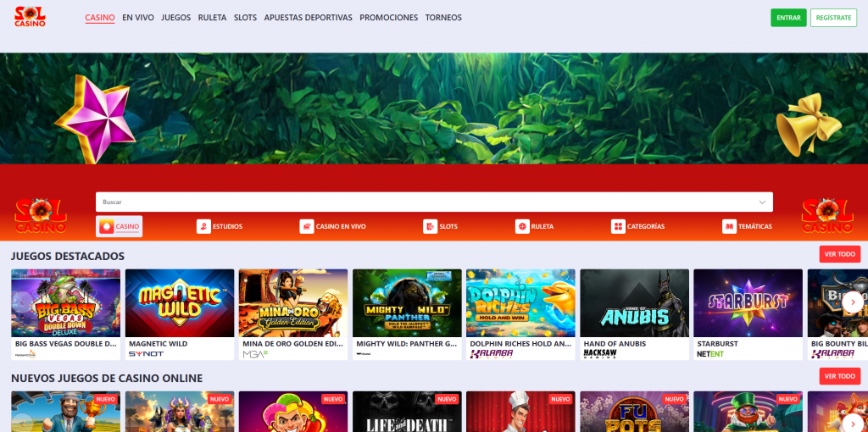Open the Dolphin Riches Hold and Win thumbnail
The height and width of the screenshot is (432, 868).
pyautogui.click(x=521, y=303)
